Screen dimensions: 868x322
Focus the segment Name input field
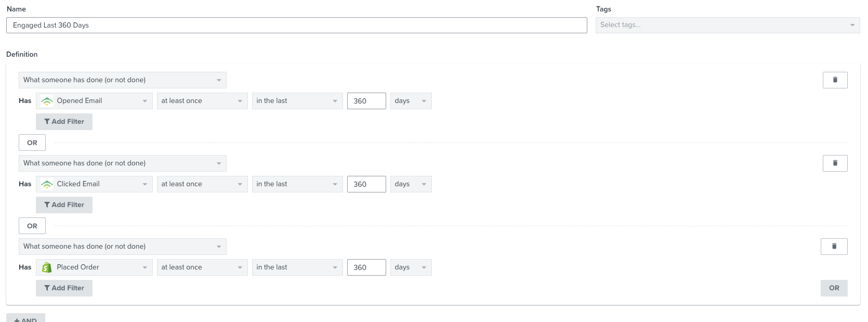(296, 25)
